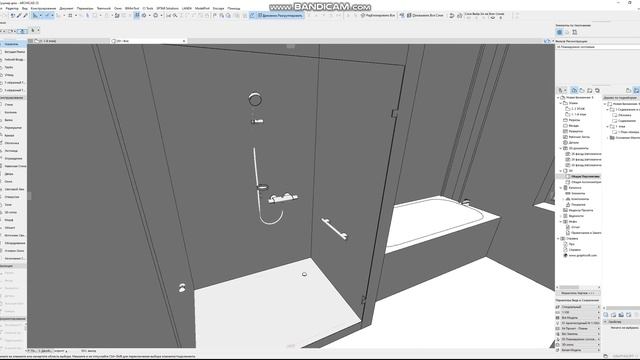
Task: Choose the Column (Колонна) tool
Action: pos(13,112)
